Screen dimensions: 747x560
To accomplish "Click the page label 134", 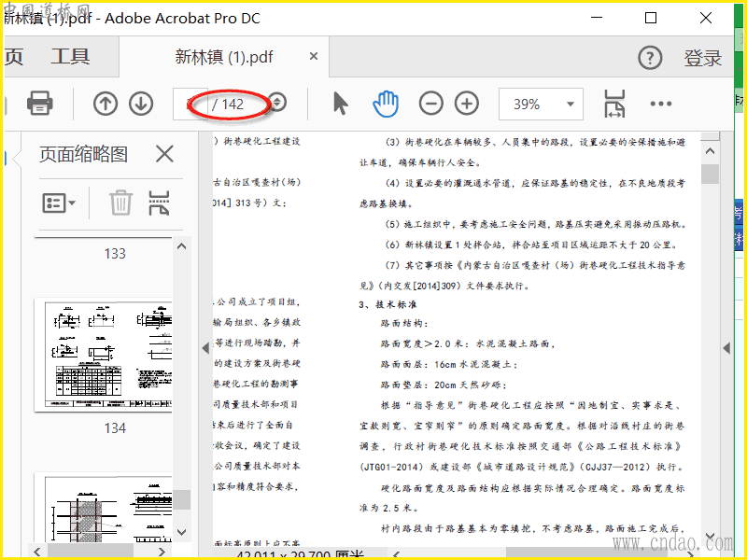I will tap(115, 428).
